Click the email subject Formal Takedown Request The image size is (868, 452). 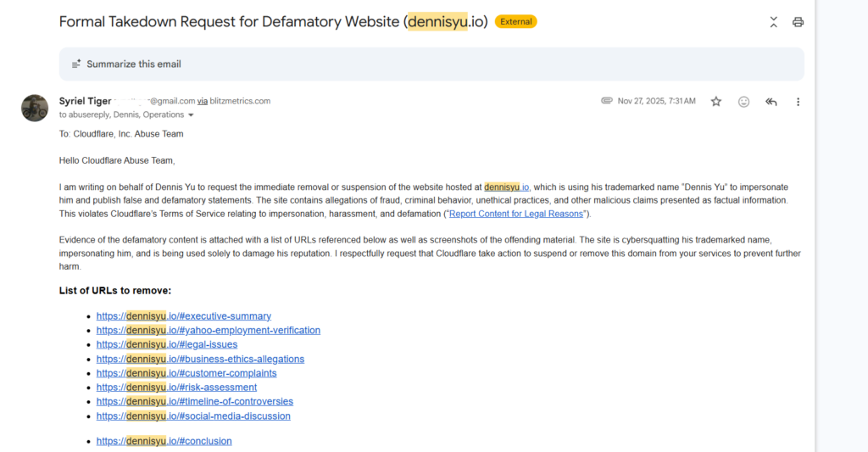(274, 21)
